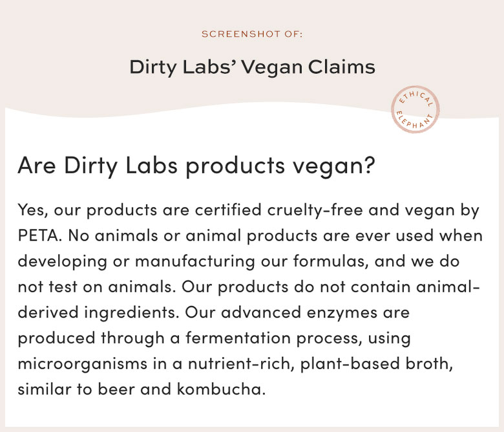Click the 'Dirty Labs' Vegan Claims' title
Viewport: 504px width, 432px height.
(252, 67)
